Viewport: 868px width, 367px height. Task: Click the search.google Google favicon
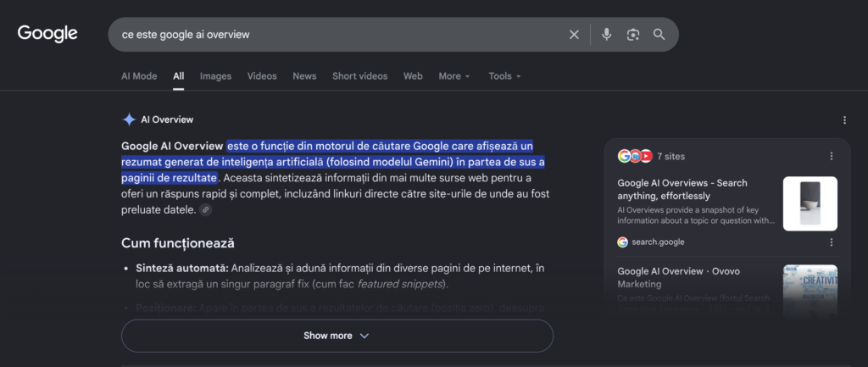[x=623, y=242]
